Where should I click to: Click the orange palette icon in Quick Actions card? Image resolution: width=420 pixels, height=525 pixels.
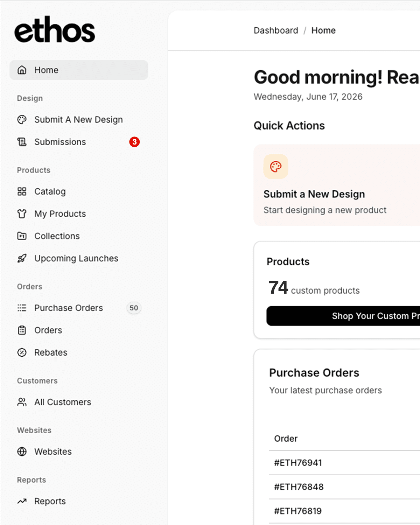276,167
